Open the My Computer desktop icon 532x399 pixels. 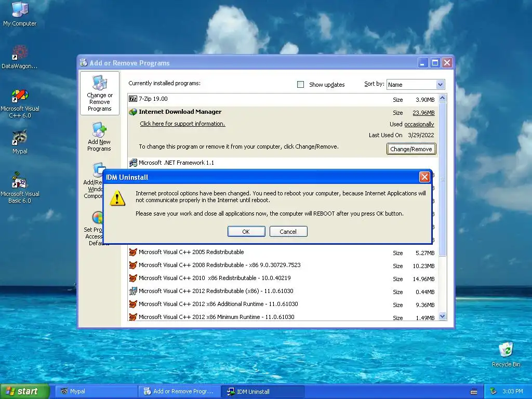[20, 14]
